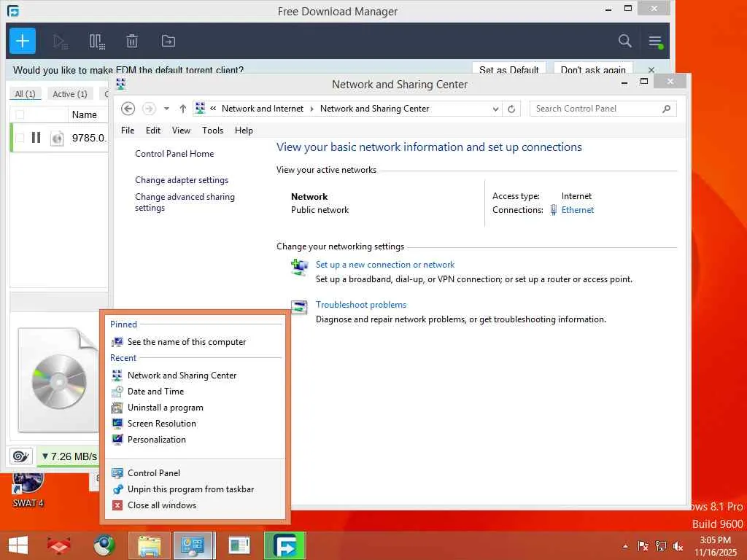The height and width of the screenshot is (560, 747).
Task: Start all downloads in FDM toolbar
Action: pos(61,42)
